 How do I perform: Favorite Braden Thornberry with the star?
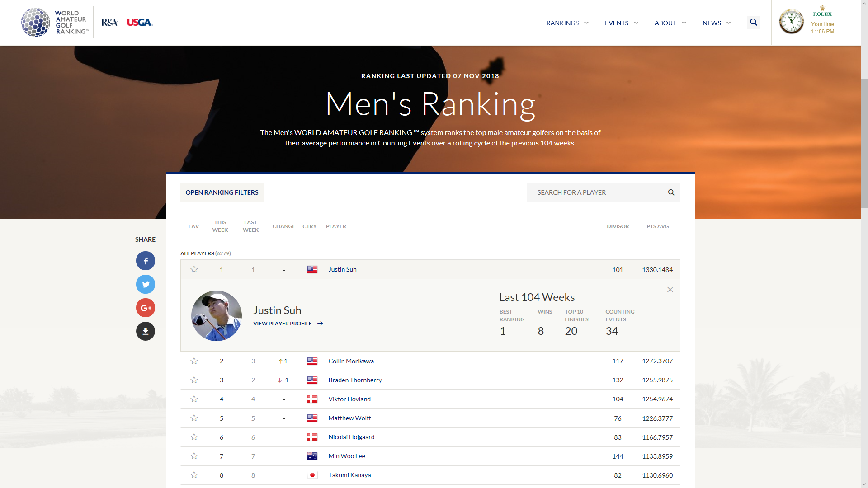click(x=194, y=380)
